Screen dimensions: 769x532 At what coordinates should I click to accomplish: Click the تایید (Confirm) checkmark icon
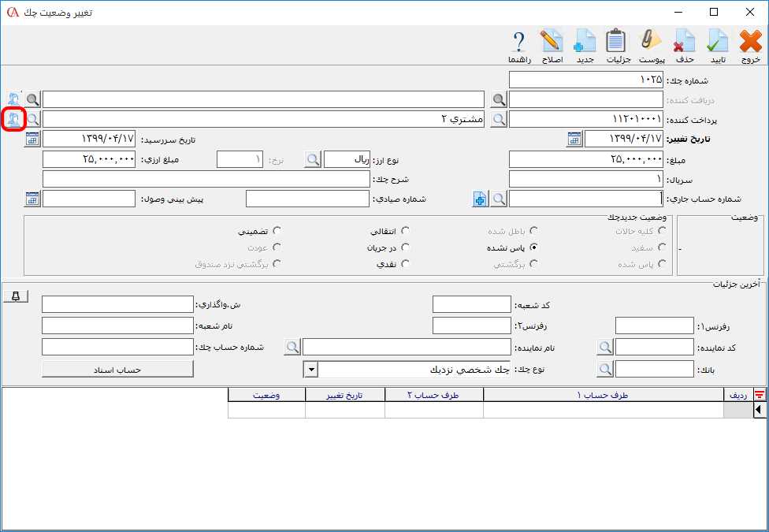pyautogui.click(x=717, y=42)
